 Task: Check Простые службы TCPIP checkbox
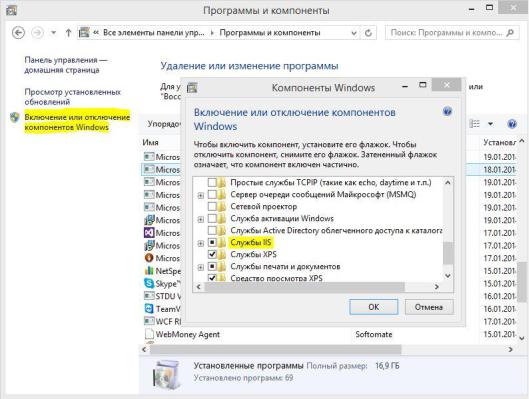coord(212,182)
